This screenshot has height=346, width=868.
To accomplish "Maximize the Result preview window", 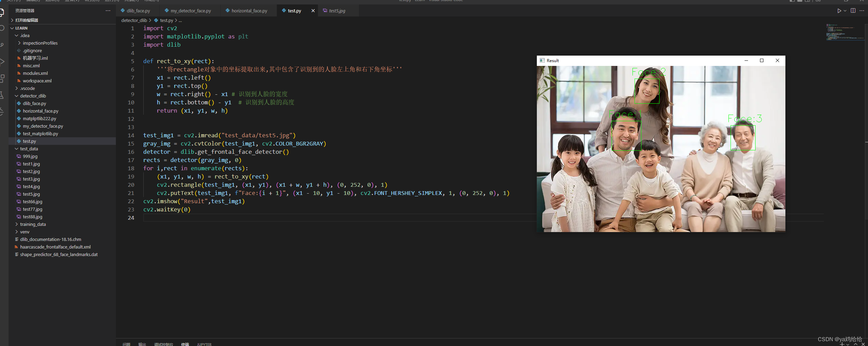I will click(762, 60).
